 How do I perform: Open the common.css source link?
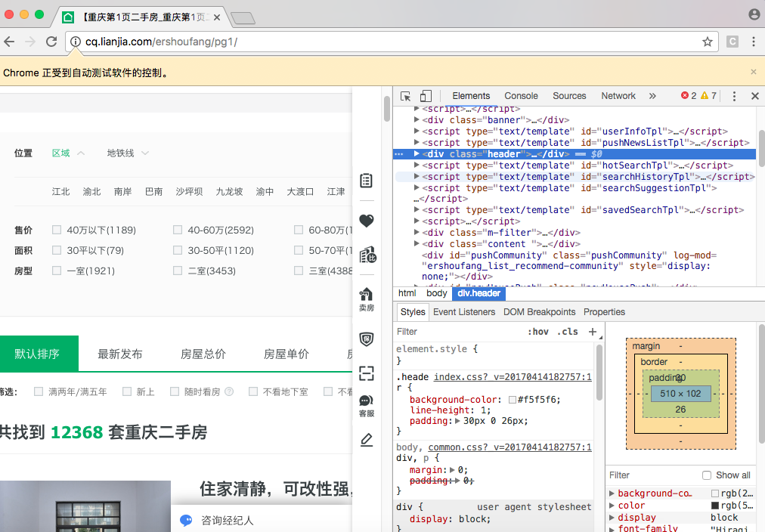click(509, 447)
